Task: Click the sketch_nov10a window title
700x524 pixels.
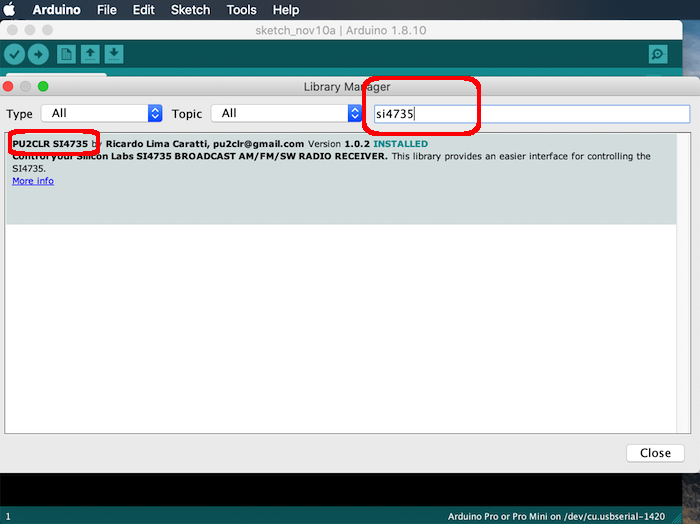Action: pos(341,30)
